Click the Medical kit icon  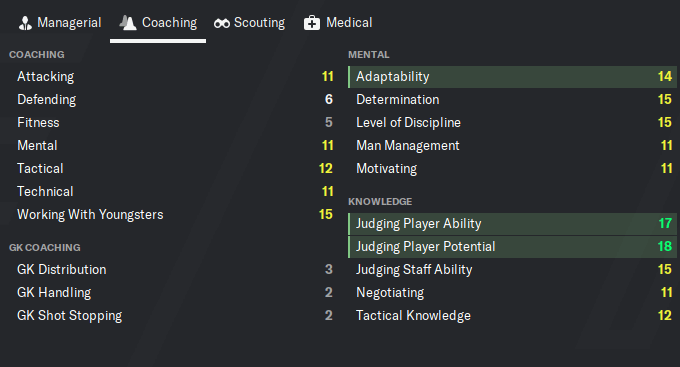point(312,23)
